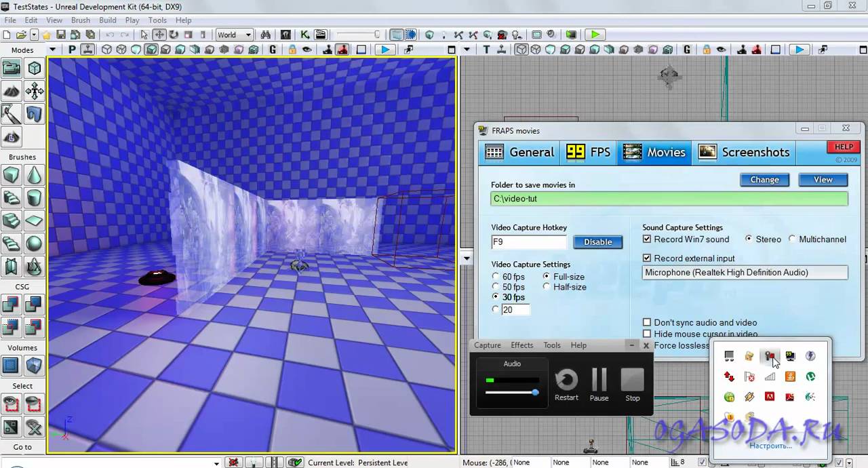The height and width of the screenshot is (468, 868).
Task: Select Geometry mode cube icon
Action: pyautogui.click(x=34, y=68)
